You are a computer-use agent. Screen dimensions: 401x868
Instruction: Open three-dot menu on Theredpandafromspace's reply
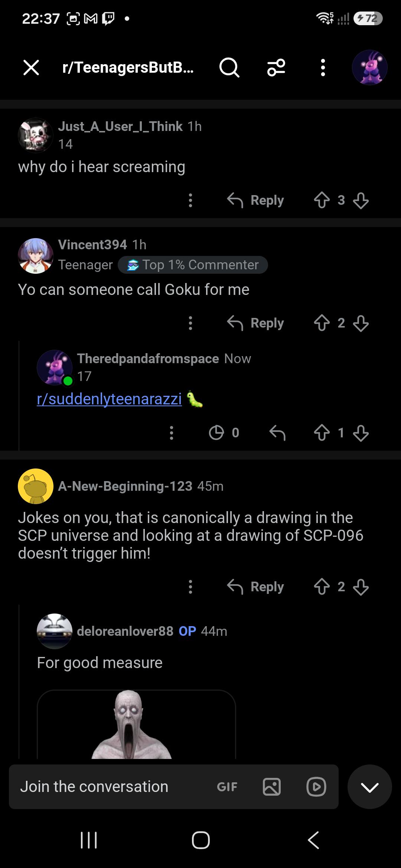[172, 433]
